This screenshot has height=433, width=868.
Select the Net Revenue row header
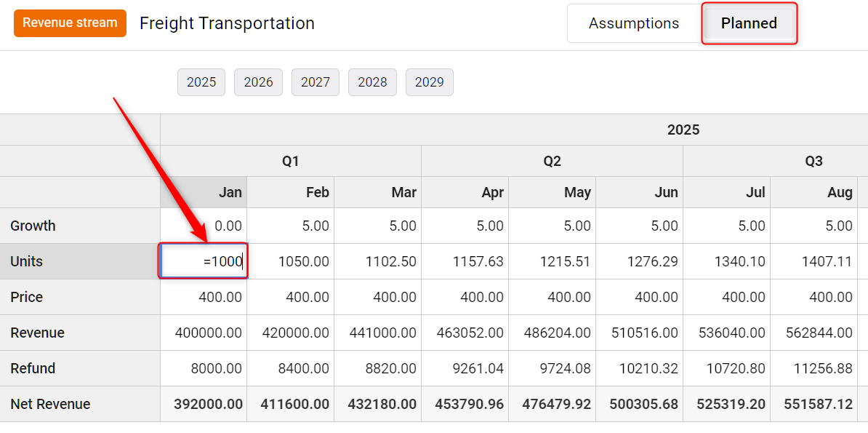80,404
